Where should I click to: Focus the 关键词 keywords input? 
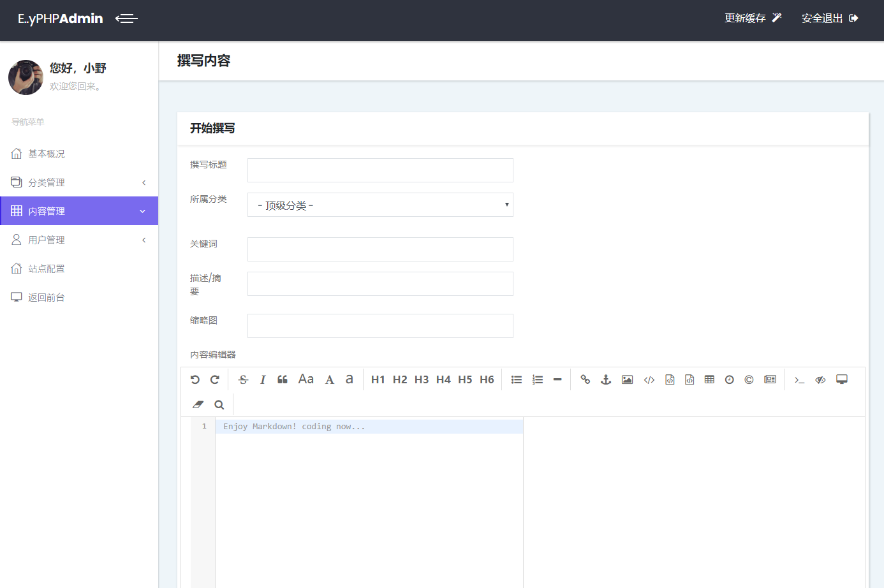tap(380, 249)
